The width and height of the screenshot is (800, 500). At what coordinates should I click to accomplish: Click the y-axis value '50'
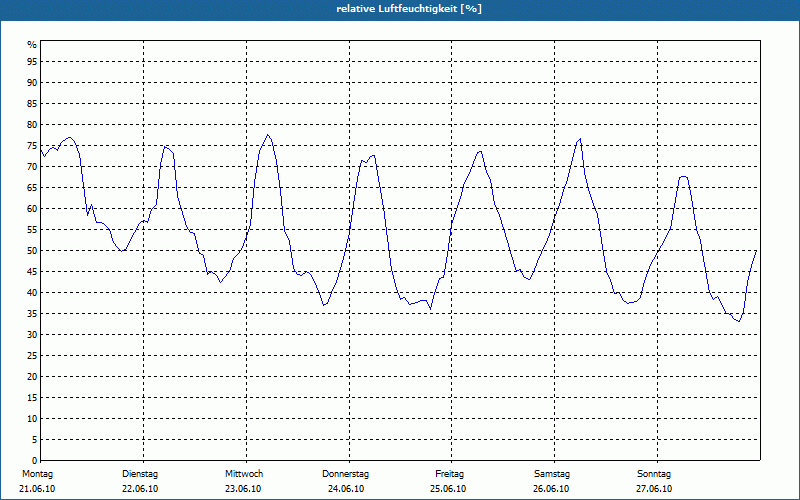coord(32,251)
